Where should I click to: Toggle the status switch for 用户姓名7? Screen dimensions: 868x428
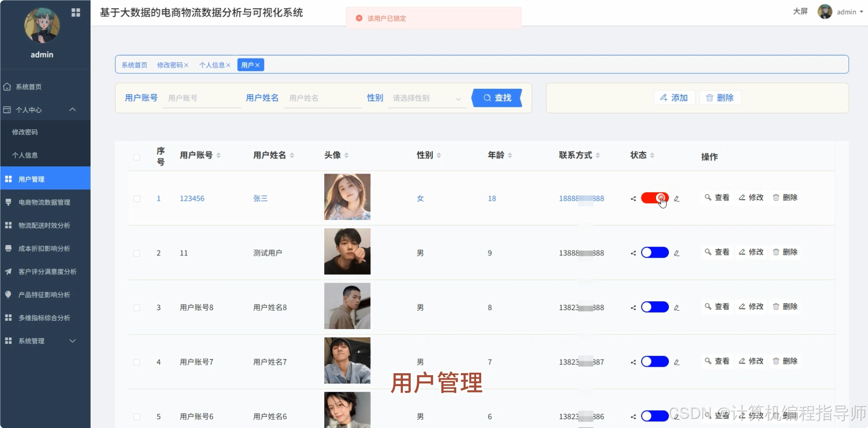point(655,362)
